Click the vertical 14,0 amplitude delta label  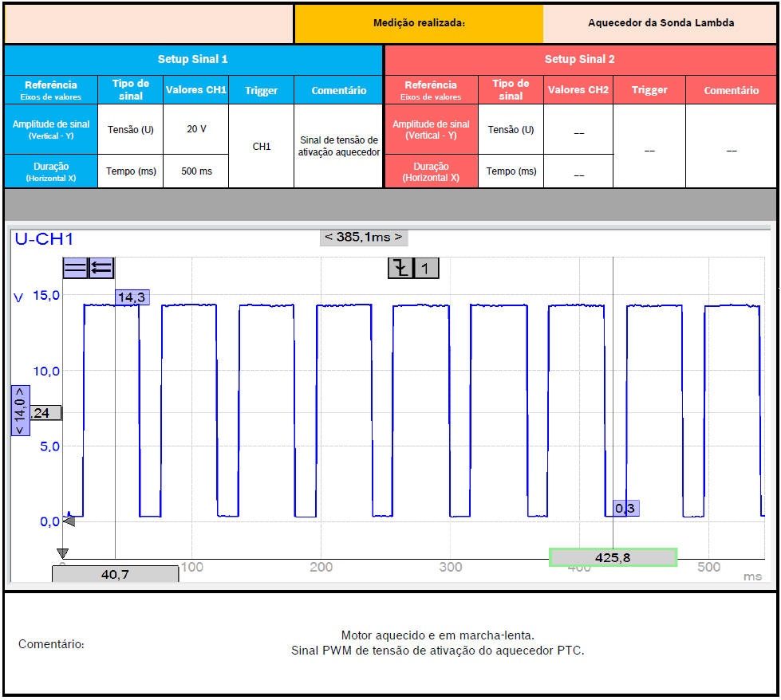click(x=20, y=411)
